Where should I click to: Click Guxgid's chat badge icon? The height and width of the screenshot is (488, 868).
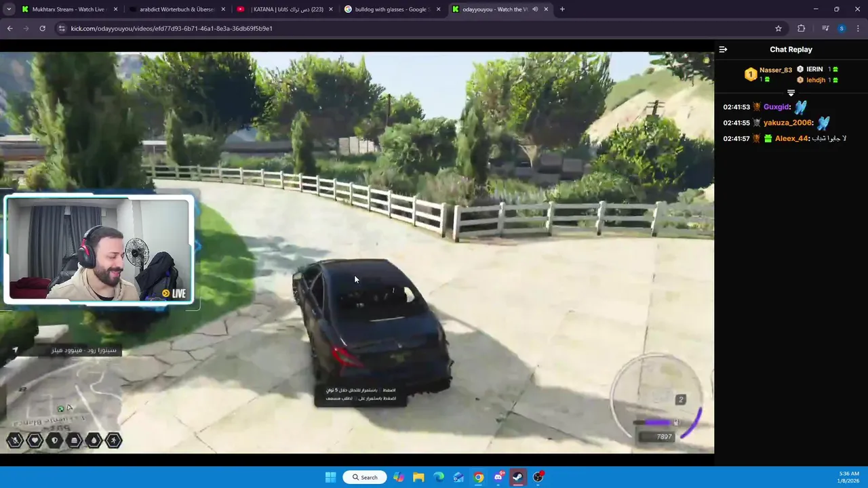coord(757,107)
